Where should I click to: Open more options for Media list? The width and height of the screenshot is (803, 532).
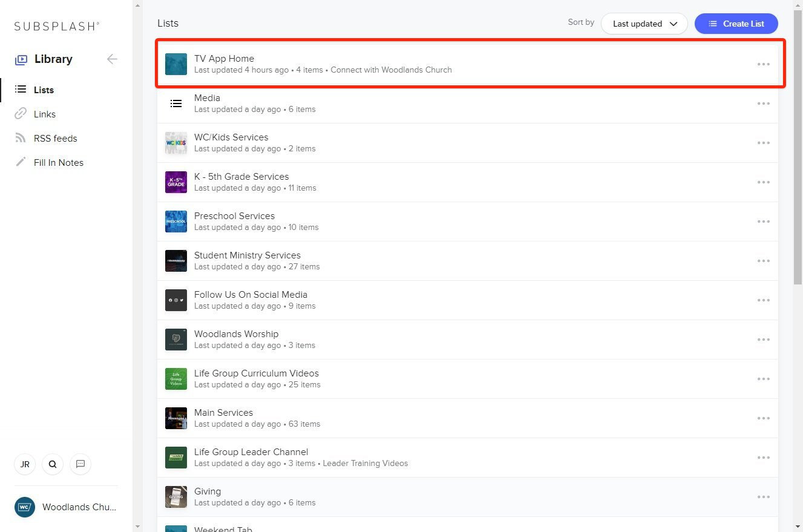(764, 103)
